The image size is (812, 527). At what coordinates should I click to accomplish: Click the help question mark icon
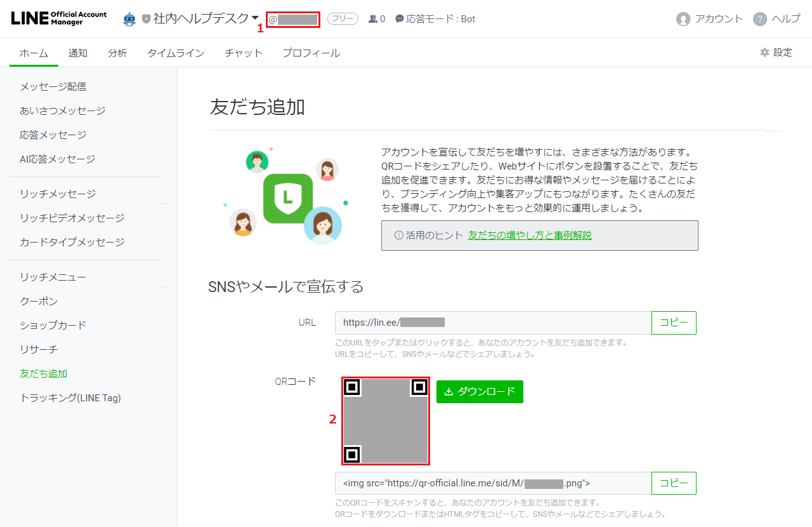click(760, 19)
